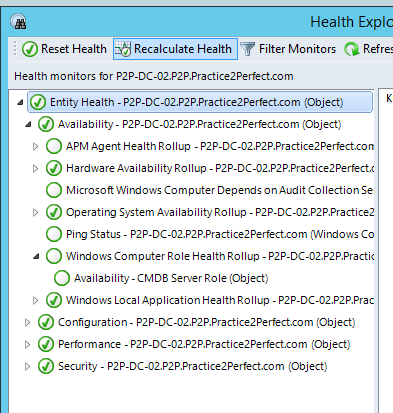
Task: Click healthy state icon beside Availability - P2P-DC-02
Action: 46,124
